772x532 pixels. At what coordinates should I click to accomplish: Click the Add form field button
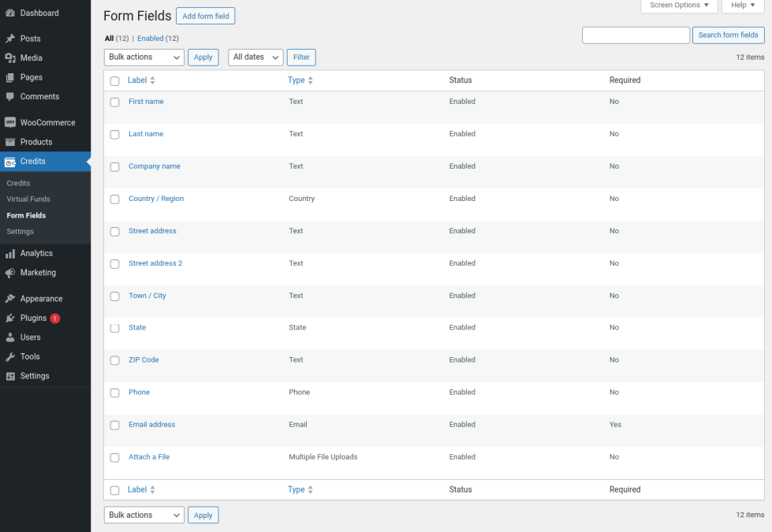pos(205,16)
